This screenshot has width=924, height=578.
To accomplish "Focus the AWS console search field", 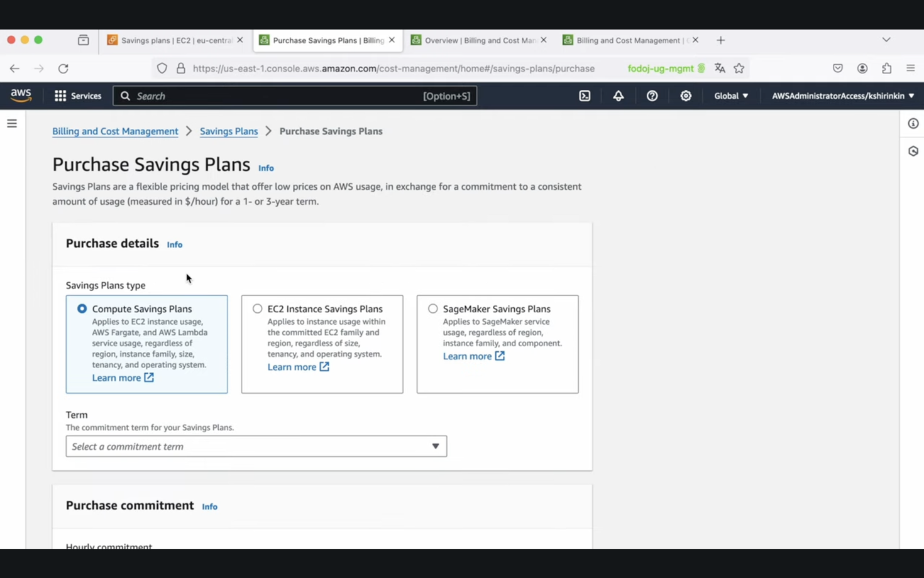I will [x=295, y=96].
